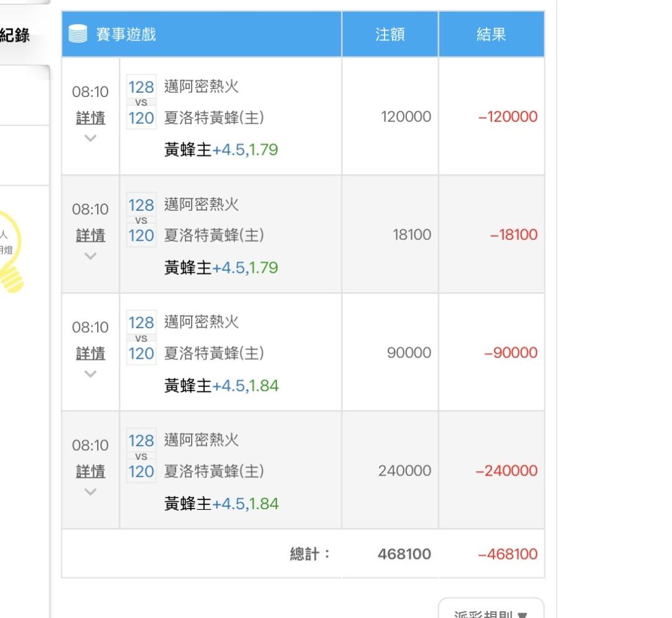The width and height of the screenshot is (672, 618).
Task: Click the coin stack icon beside 賽事遊戲
Action: pos(78,34)
